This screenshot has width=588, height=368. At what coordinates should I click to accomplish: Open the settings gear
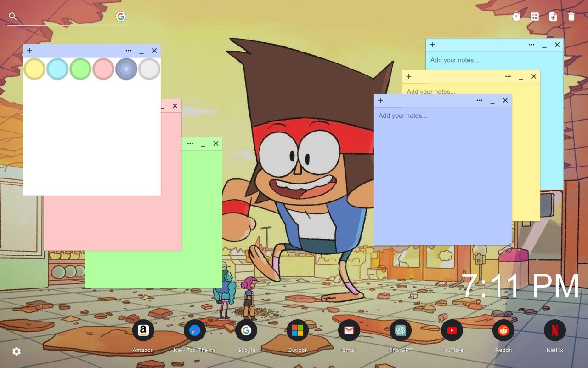[17, 351]
